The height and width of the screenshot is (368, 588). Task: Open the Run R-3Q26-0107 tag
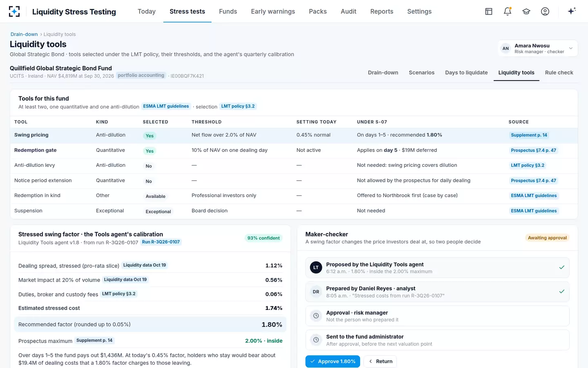(161, 242)
